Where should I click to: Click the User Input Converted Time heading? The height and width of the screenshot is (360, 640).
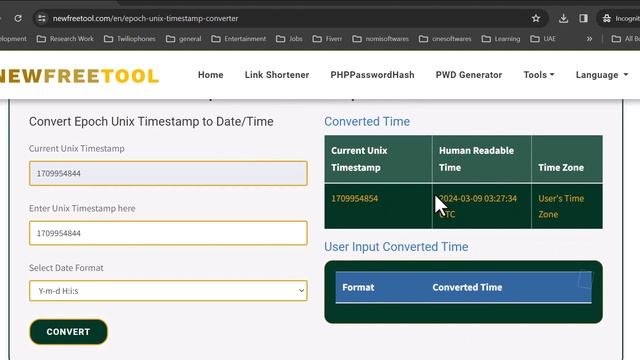[x=396, y=247]
